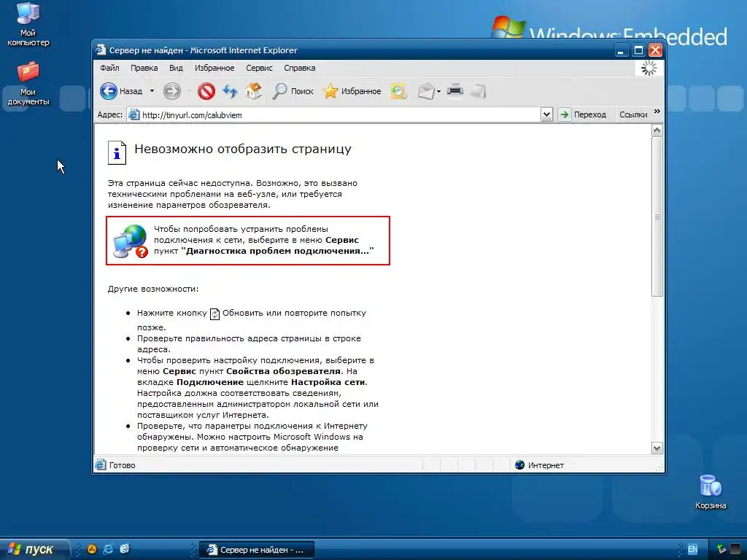Screen dimensions: 747x560
Task: Click the greyed Edit page icon
Action: coord(478,91)
